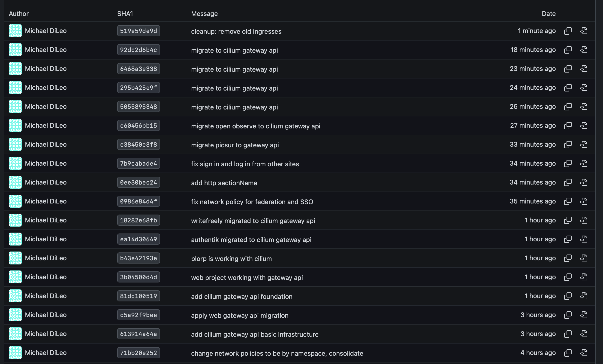Browse files at blorp is working commit
The width and height of the screenshot is (603, 364).
(x=584, y=258)
